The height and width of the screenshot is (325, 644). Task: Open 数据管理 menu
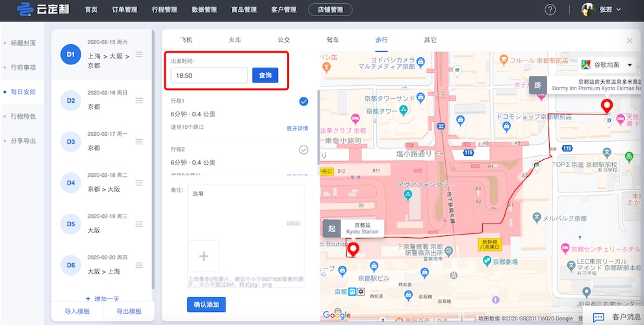[204, 10]
